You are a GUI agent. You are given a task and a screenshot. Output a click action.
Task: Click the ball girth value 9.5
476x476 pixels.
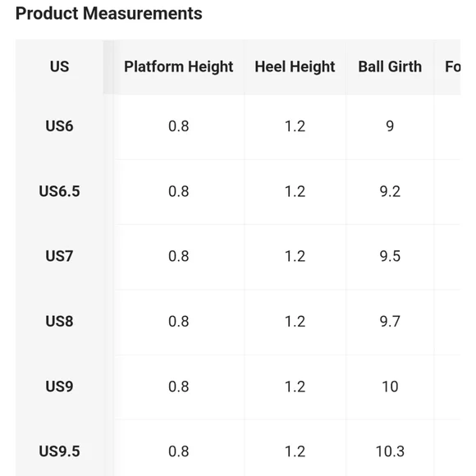[x=390, y=256]
